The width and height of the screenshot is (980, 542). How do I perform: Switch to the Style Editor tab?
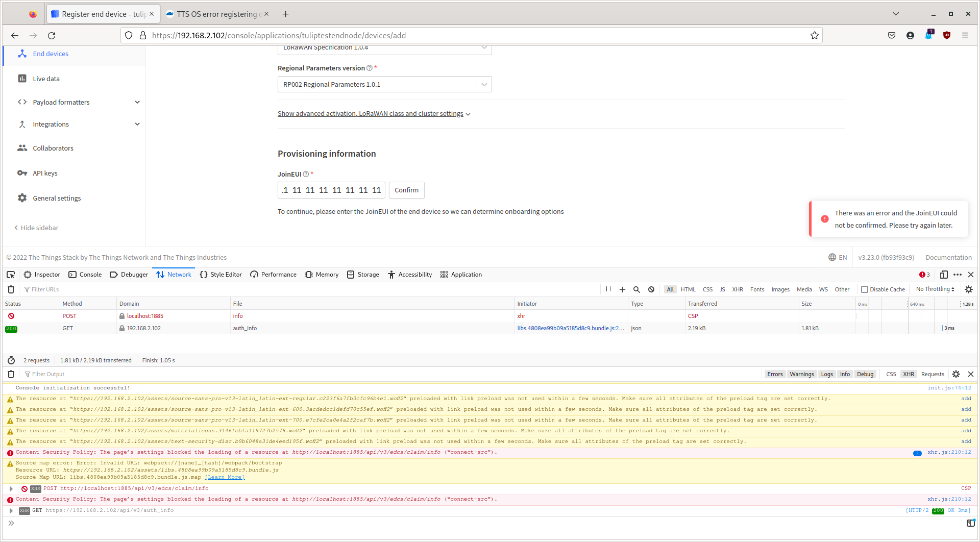[221, 275]
